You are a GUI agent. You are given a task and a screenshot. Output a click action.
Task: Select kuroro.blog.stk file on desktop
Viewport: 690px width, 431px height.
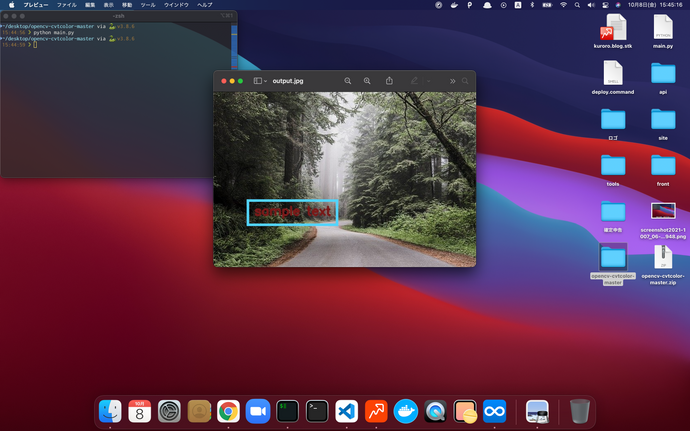point(613,31)
